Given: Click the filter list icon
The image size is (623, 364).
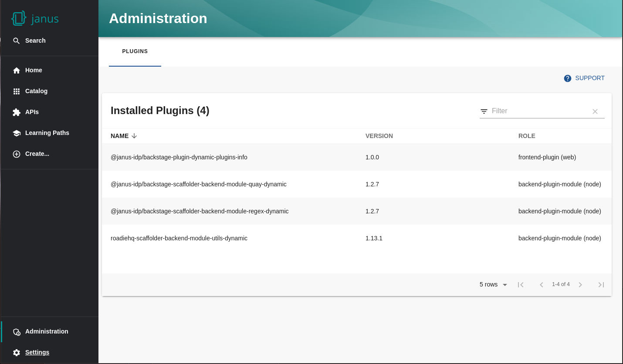Looking at the screenshot, I should pyautogui.click(x=484, y=111).
